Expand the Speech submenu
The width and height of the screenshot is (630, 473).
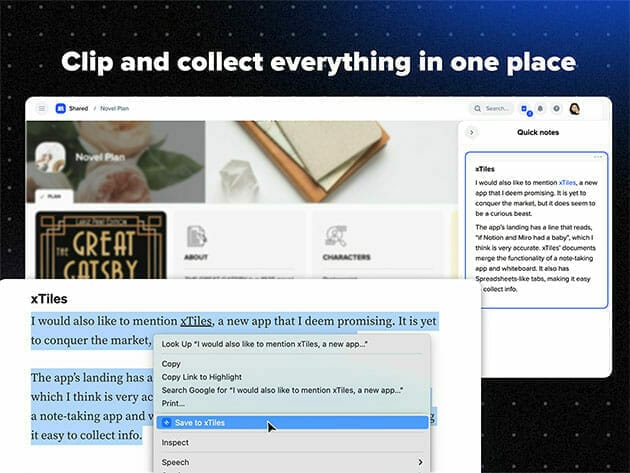click(x=292, y=462)
